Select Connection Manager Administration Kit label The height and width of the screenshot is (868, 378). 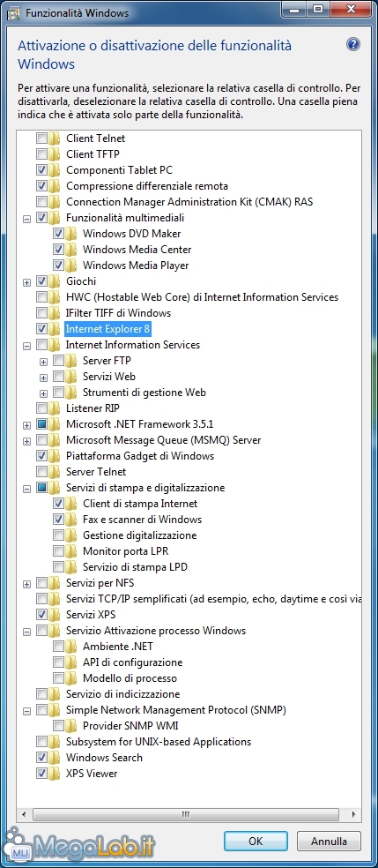pos(189,202)
